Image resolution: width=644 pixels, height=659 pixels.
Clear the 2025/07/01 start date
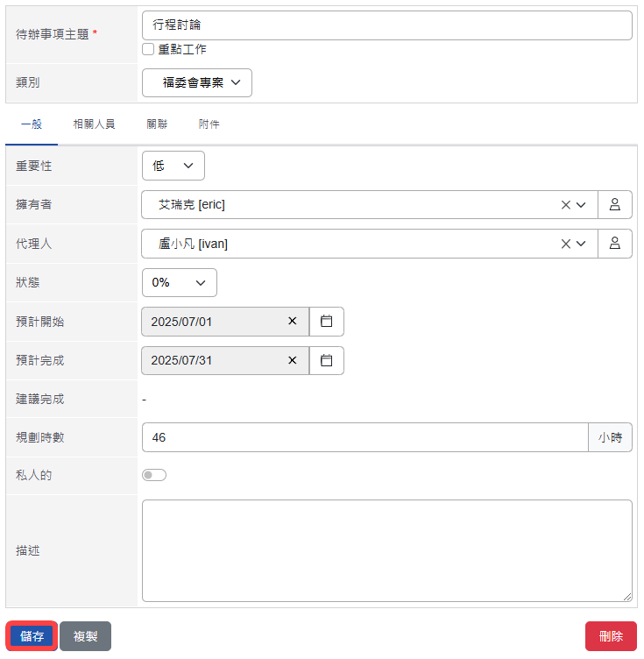point(293,321)
